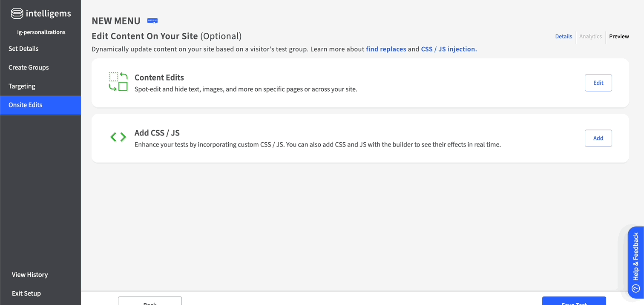
Task: Click the Back button
Action: [x=150, y=302]
